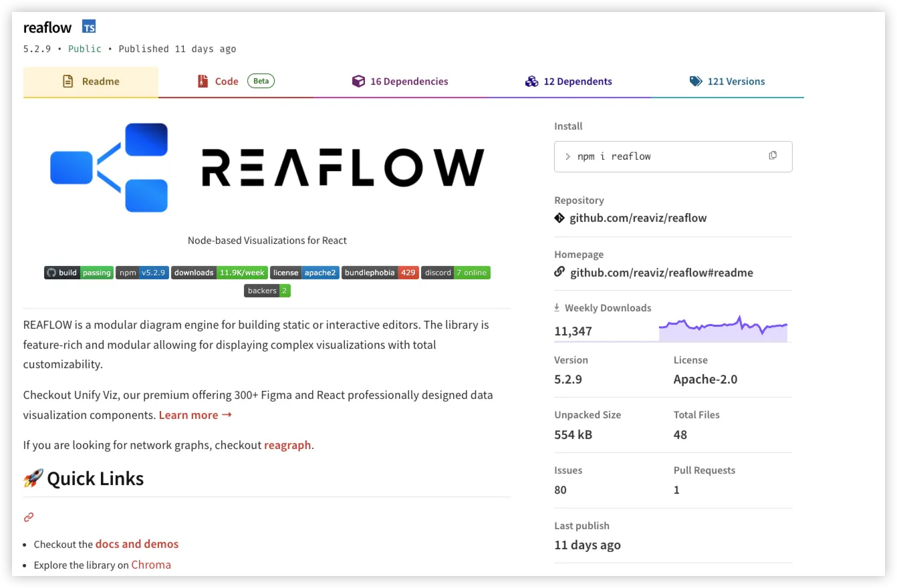Click the git repository diamond icon
This screenshot has width=897, height=588.
[x=559, y=218]
